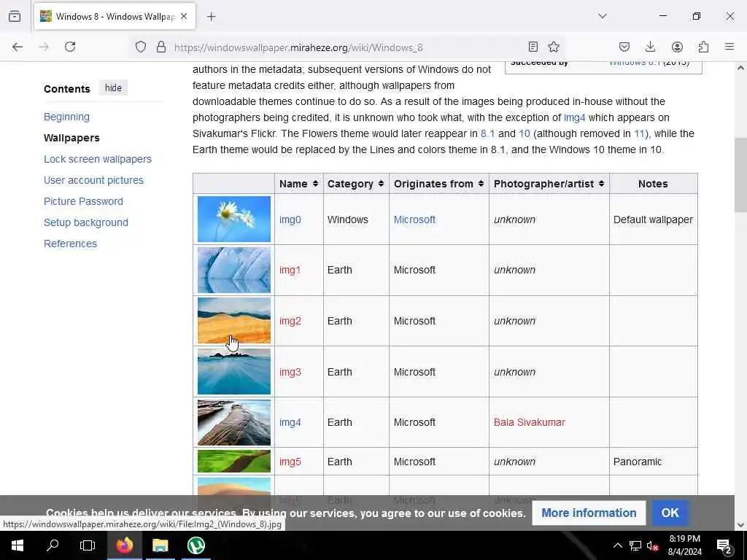Open uTorrent from the taskbar
This screenshot has width=747, height=560.
click(196, 545)
